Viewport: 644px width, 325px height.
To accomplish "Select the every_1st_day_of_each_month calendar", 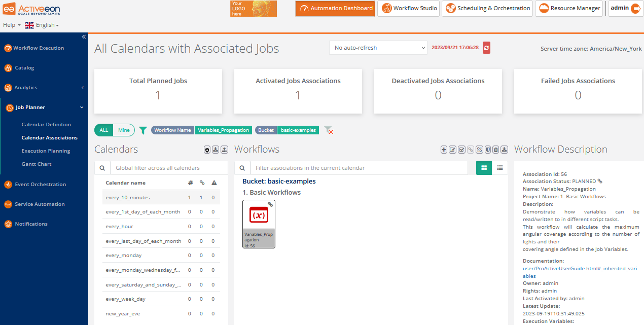I will (161, 212).
